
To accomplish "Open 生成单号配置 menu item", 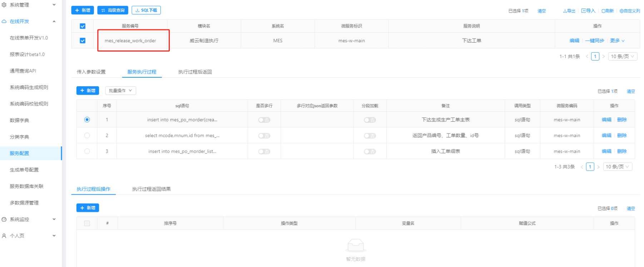I will pyautogui.click(x=24, y=170).
